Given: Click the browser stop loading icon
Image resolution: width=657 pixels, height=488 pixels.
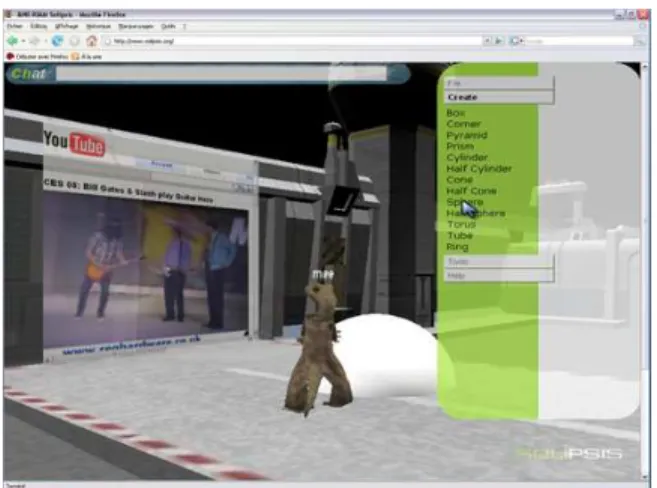Looking at the screenshot, I should pyautogui.click(x=74, y=41).
